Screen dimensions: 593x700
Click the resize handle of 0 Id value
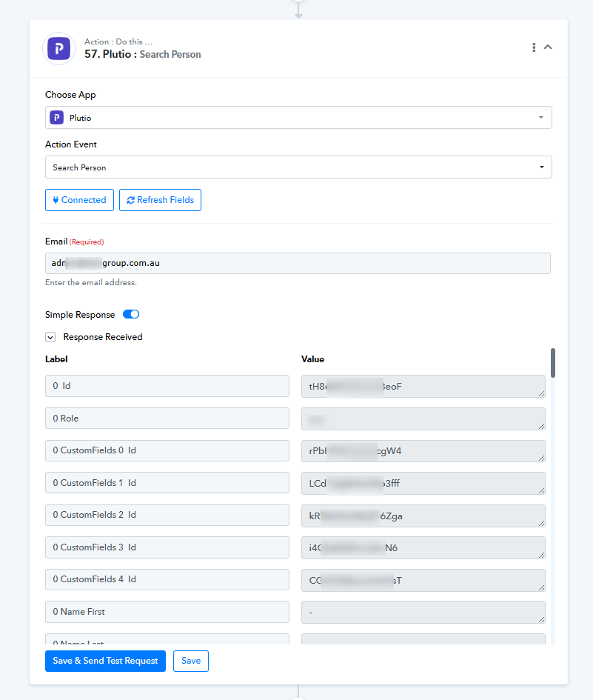[542, 393]
